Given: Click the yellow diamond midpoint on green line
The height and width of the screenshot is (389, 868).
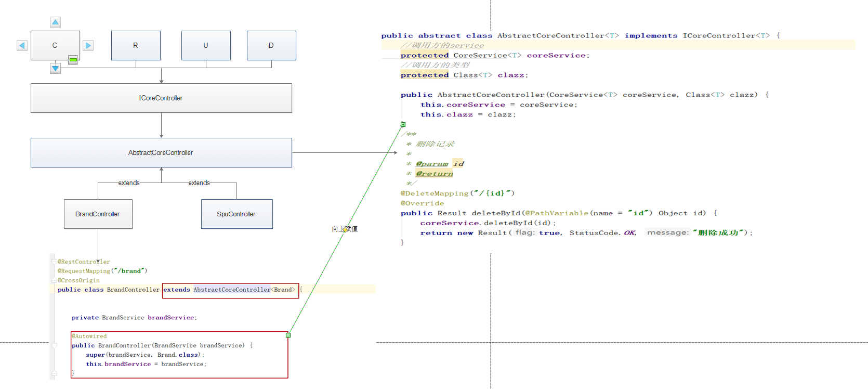Looking at the screenshot, I should pyautogui.click(x=345, y=229).
